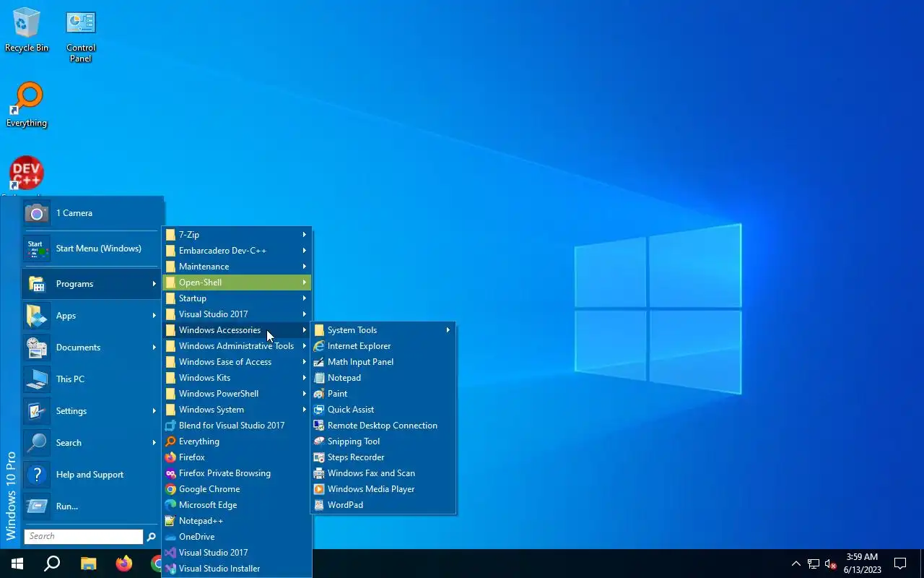This screenshot has width=924, height=578.
Task: Expand the Windows PowerShell submenu arrow
Action: [x=305, y=394]
